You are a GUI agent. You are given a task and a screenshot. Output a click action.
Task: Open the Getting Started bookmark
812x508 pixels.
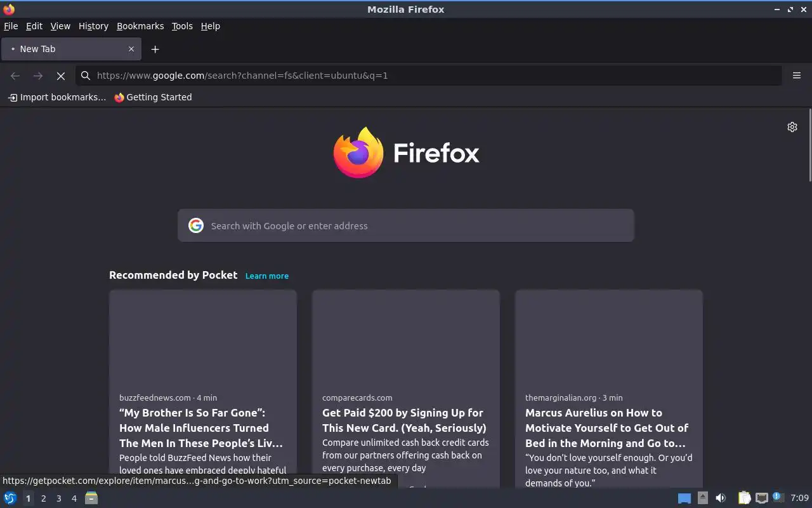coord(153,97)
